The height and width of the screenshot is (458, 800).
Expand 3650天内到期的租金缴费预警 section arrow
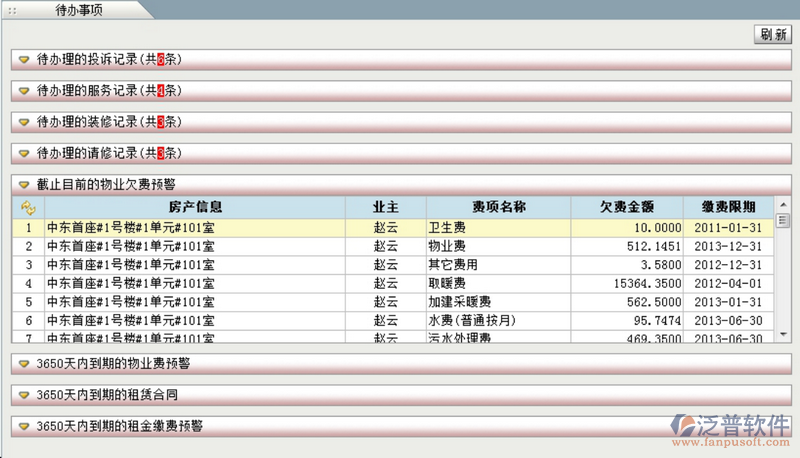pyautogui.click(x=24, y=426)
